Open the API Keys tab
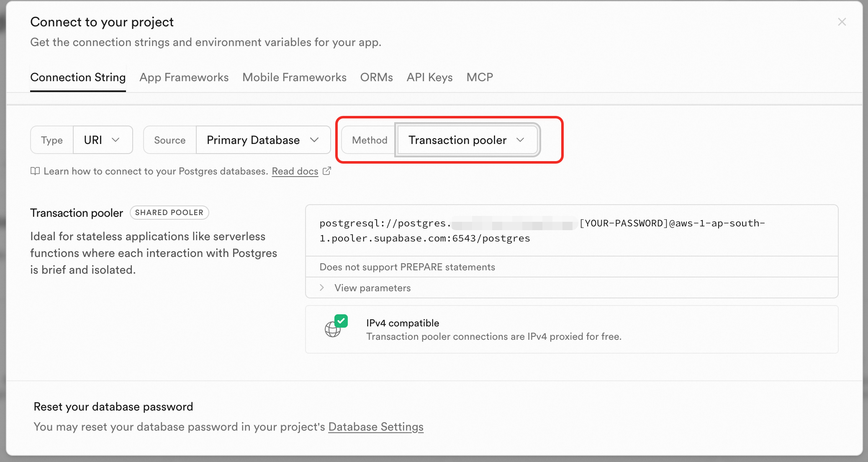Image resolution: width=868 pixels, height=462 pixels. tap(429, 77)
